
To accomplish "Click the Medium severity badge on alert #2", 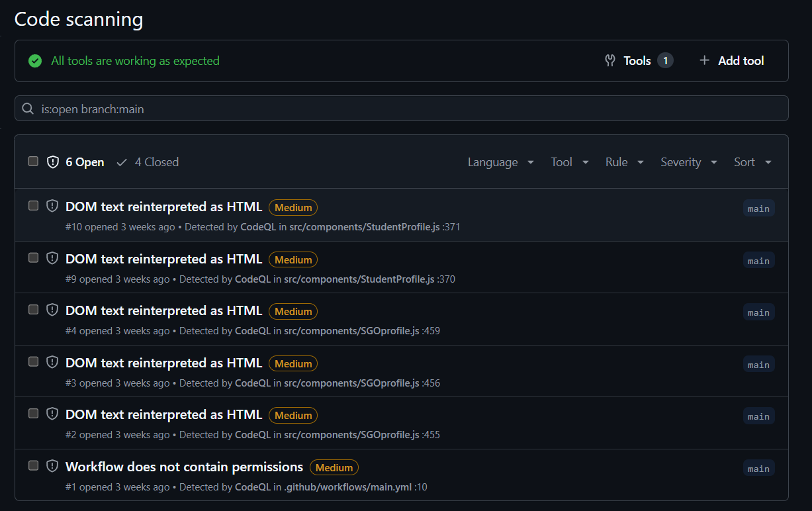I will (x=293, y=415).
